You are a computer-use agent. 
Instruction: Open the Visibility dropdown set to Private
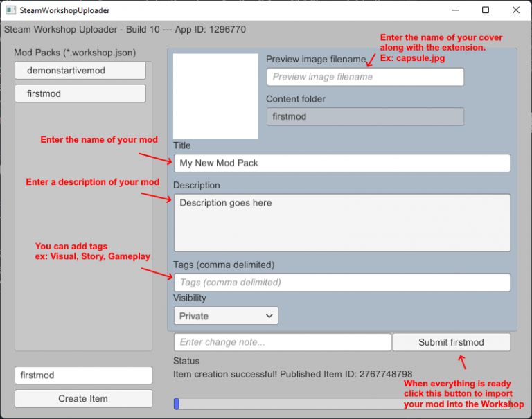[x=225, y=316]
